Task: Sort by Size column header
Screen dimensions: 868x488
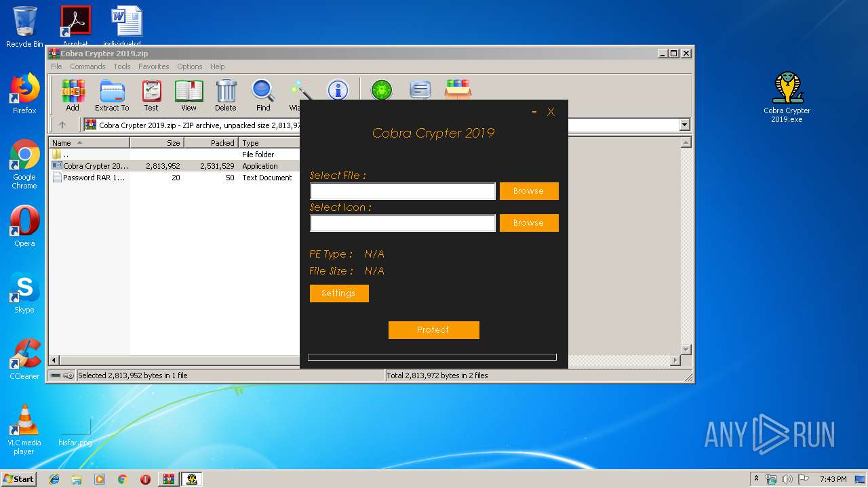Action: [157, 143]
